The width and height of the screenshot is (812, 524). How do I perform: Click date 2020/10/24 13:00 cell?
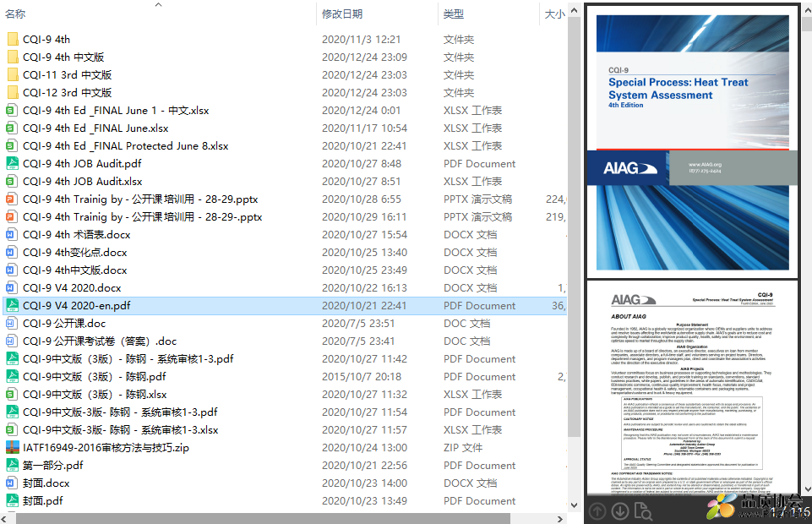(x=364, y=447)
